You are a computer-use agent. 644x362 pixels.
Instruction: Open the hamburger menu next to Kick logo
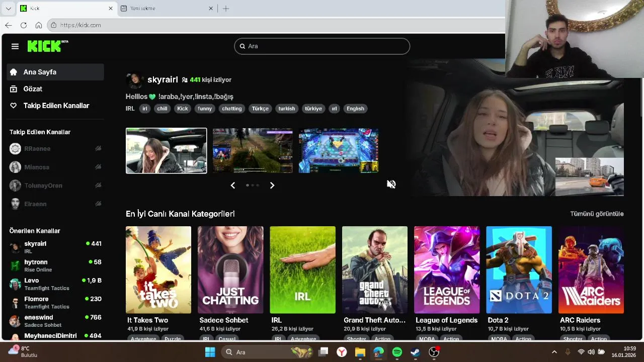[15, 46]
